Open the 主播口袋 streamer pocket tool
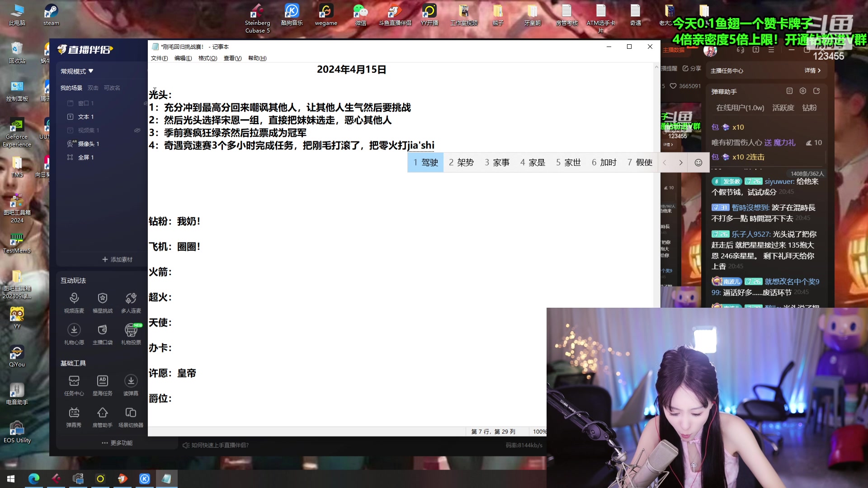This screenshot has height=488, width=868. pos(103,334)
